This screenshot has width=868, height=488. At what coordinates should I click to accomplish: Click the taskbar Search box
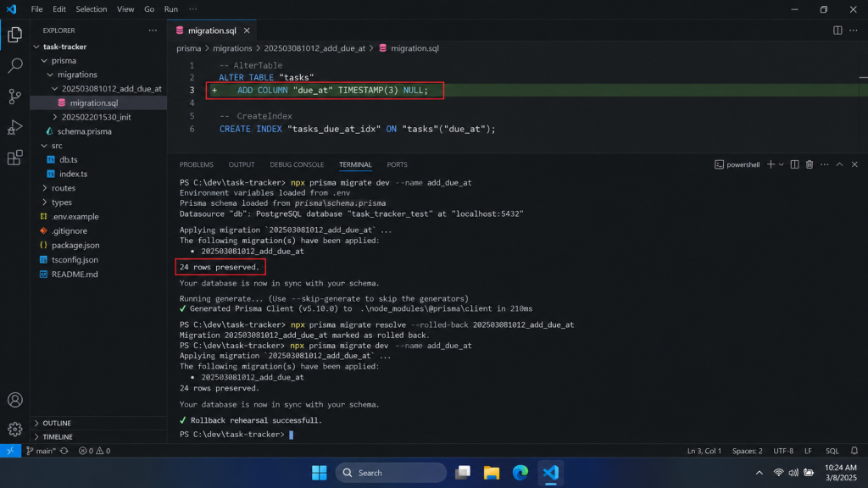coord(391,473)
